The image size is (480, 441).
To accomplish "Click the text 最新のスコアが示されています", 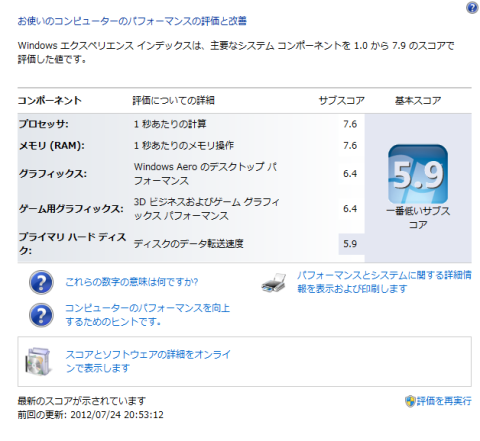I will coord(82,401).
